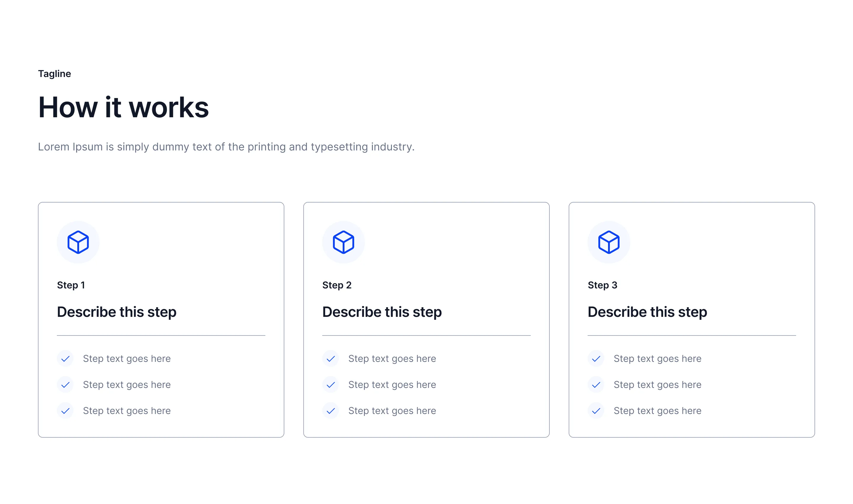Click the "Step 3" label
Viewport: 853px width, 504px height.
pos(602,285)
